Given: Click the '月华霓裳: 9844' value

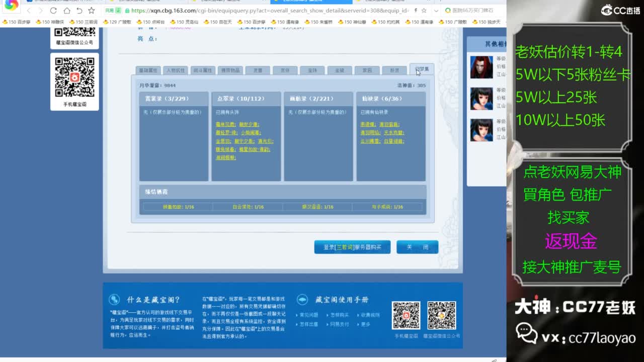Looking at the screenshot, I should click(157, 85).
